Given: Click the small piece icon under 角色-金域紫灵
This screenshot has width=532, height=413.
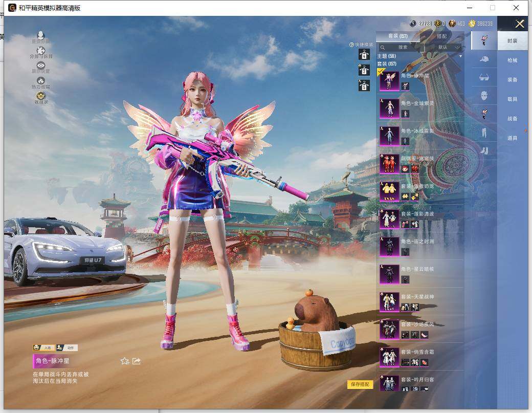Looking at the screenshot, I should tap(405, 114).
